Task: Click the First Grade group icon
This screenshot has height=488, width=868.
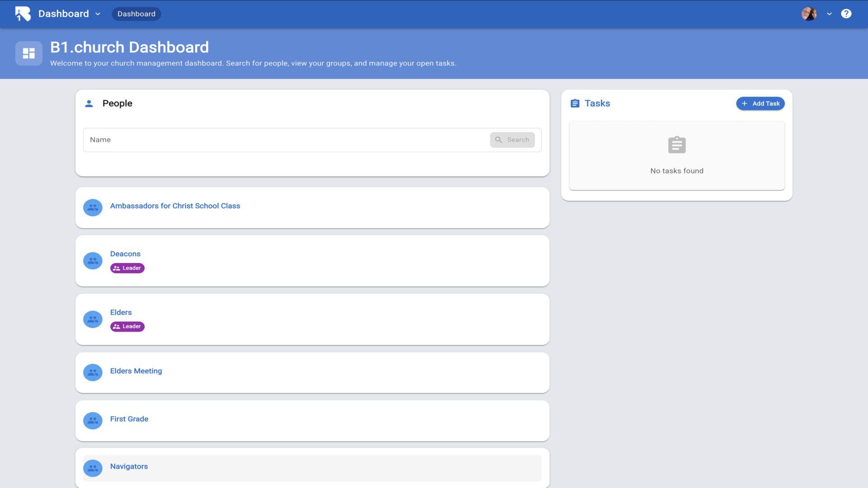Action: [93, 420]
